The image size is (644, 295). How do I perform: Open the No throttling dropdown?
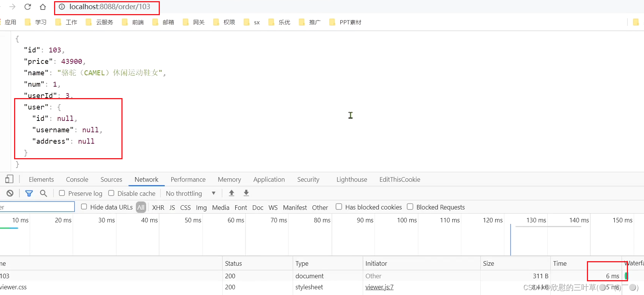[191, 193]
